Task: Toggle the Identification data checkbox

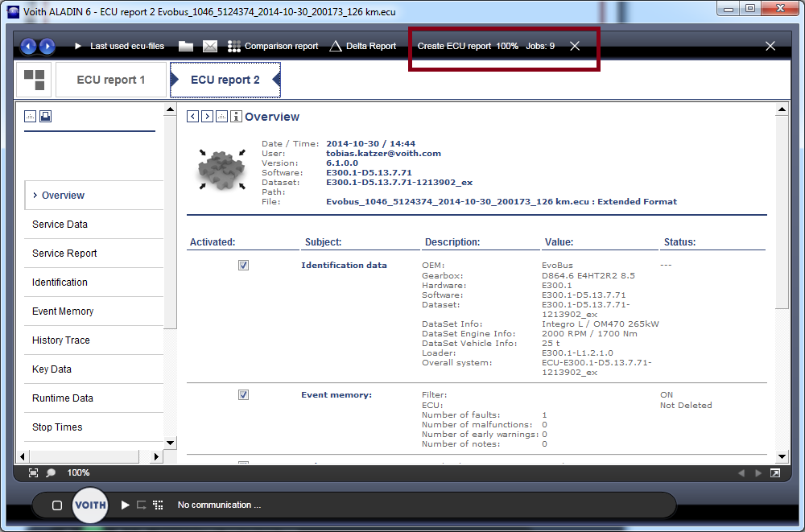Action: coord(243,266)
